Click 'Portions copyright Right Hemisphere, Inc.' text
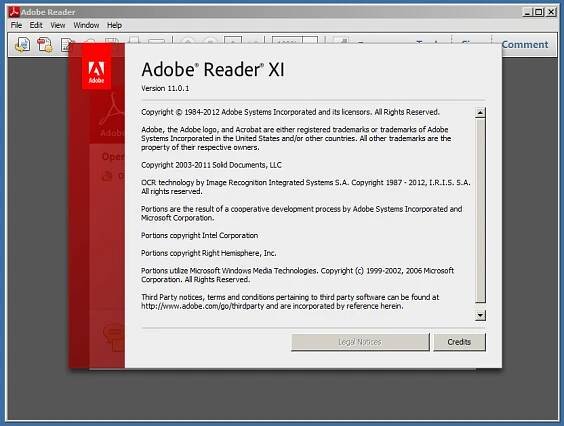This screenshot has height=426, width=564. tap(209, 253)
